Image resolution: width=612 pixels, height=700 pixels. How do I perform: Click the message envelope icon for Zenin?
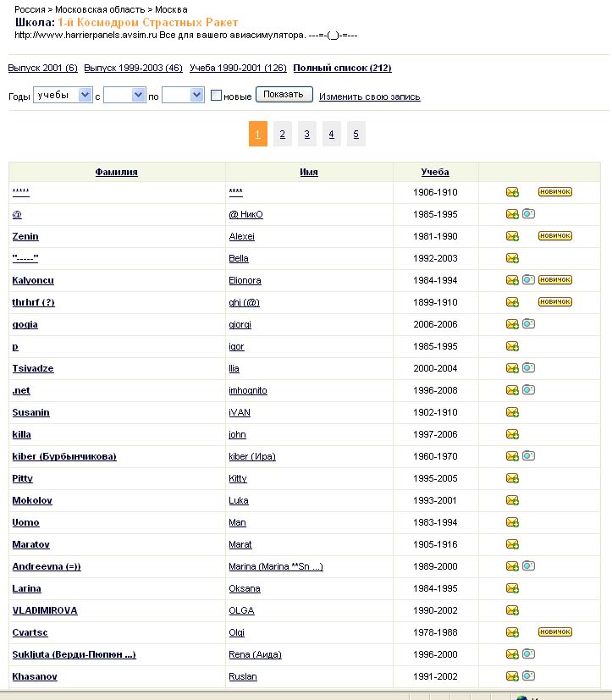512,236
